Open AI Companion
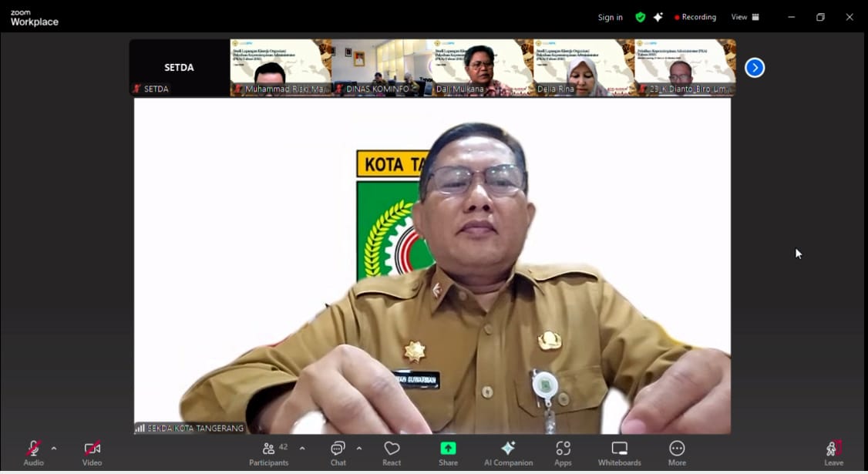Image resolution: width=868 pixels, height=474 pixels. click(x=508, y=453)
